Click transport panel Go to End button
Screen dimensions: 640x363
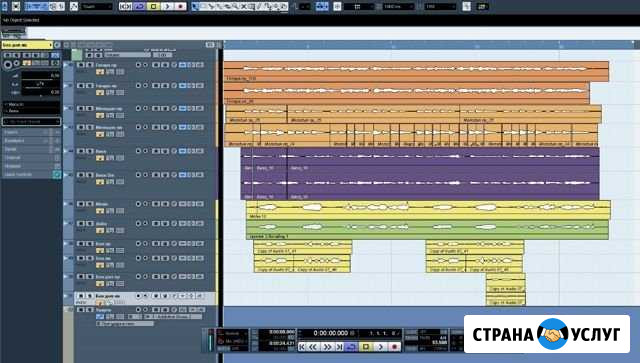pos(339,347)
